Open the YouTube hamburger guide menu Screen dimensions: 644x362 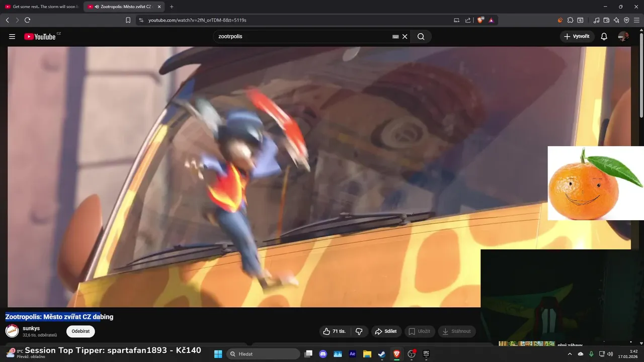12,37
